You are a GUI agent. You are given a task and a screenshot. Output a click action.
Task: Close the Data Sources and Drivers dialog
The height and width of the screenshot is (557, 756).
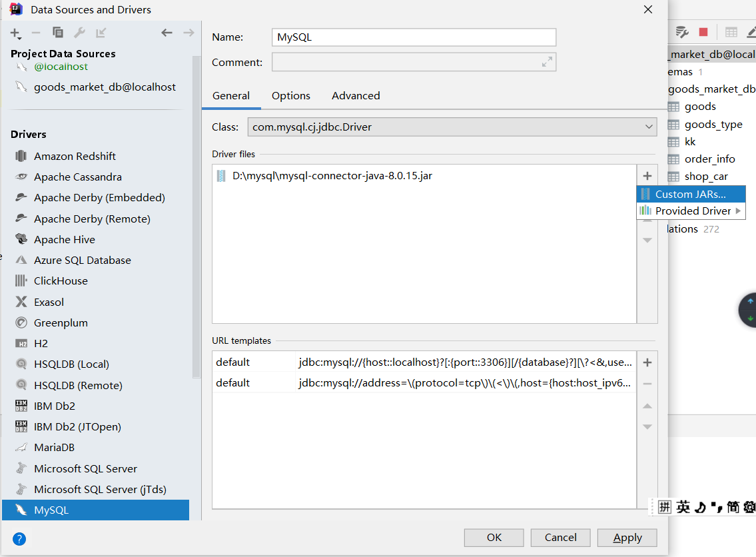[648, 9]
